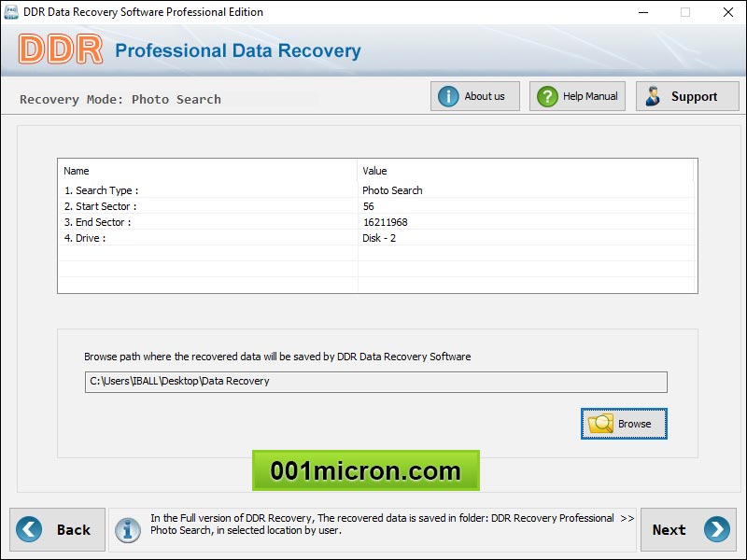Go Back to the previous step

point(57,529)
